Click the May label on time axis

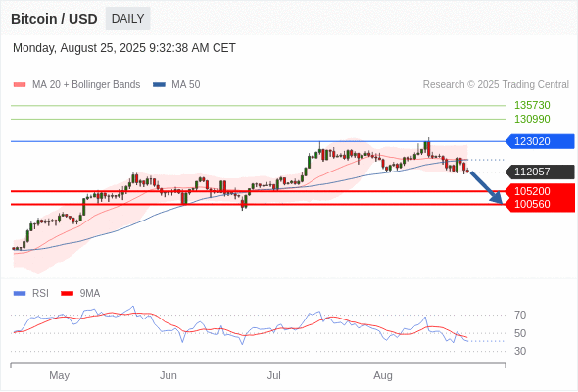[x=60, y=375]
